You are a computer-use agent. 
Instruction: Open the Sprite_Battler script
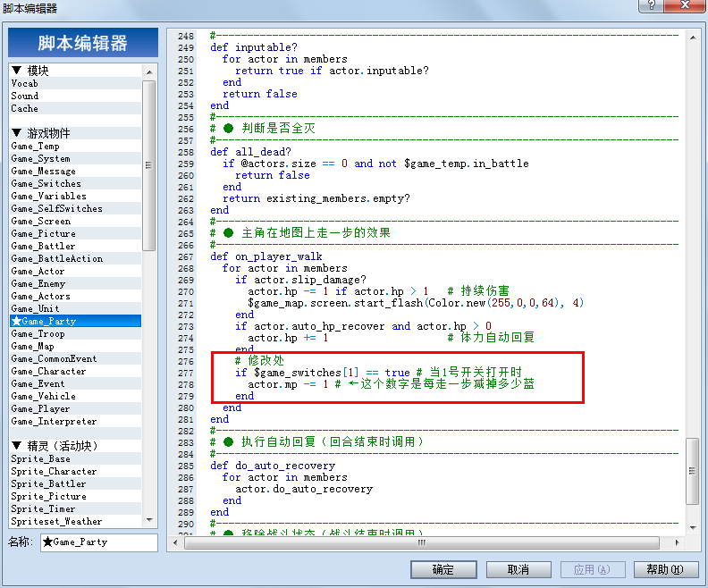coord(75,483)
